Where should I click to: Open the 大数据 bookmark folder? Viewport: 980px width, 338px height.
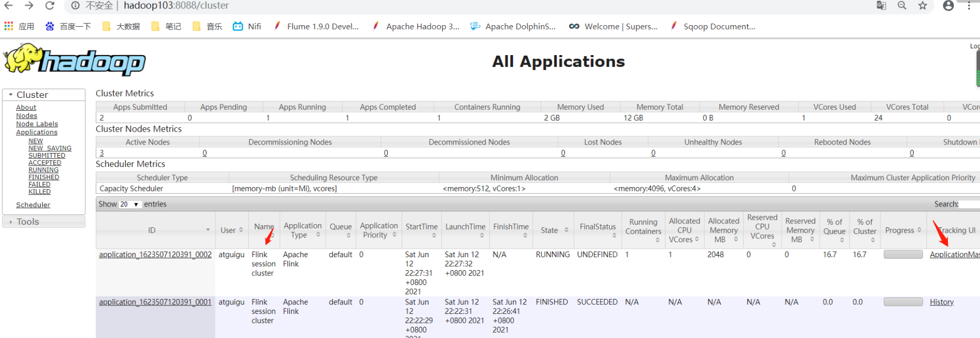coord(121,26)
